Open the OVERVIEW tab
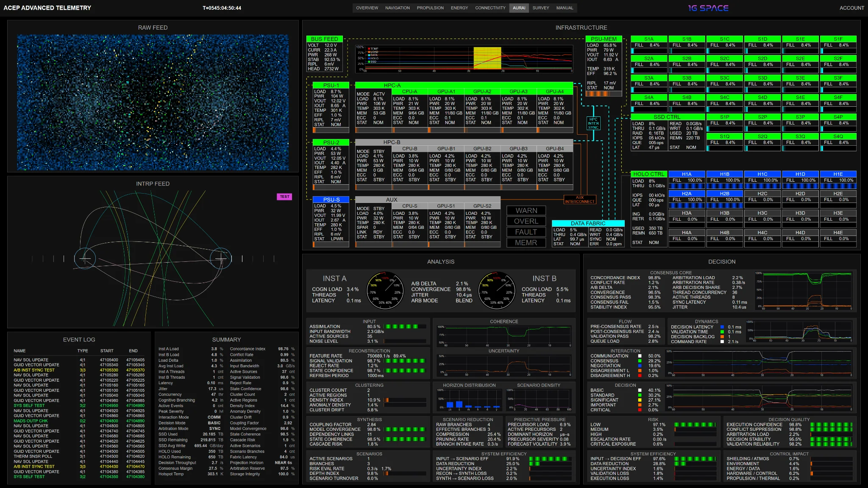 click(x=367, y=8)
